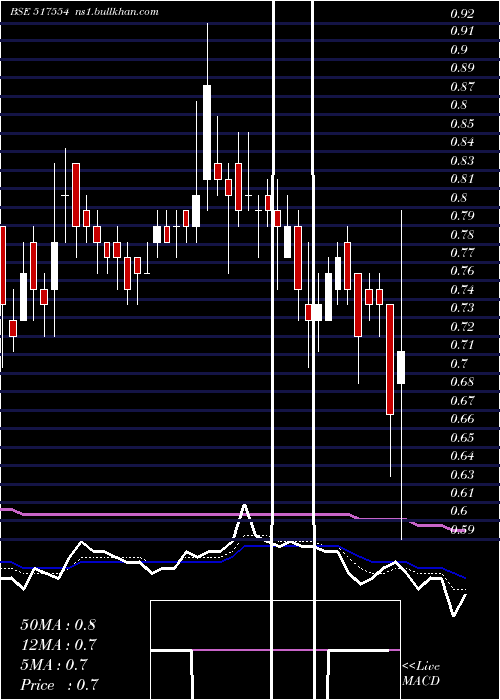
Task: Click the 0.61 price axis label
Action: point(462,492)
